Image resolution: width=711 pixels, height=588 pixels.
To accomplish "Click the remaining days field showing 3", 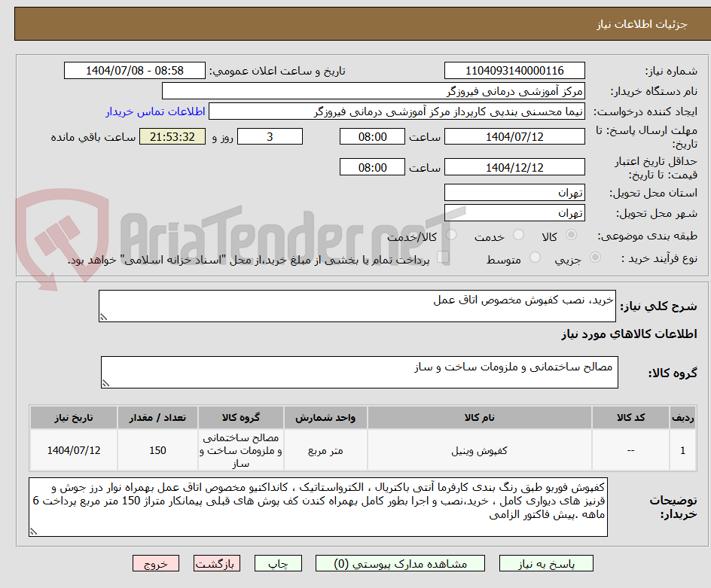I will pyautogui.click(x=270, y=136).
